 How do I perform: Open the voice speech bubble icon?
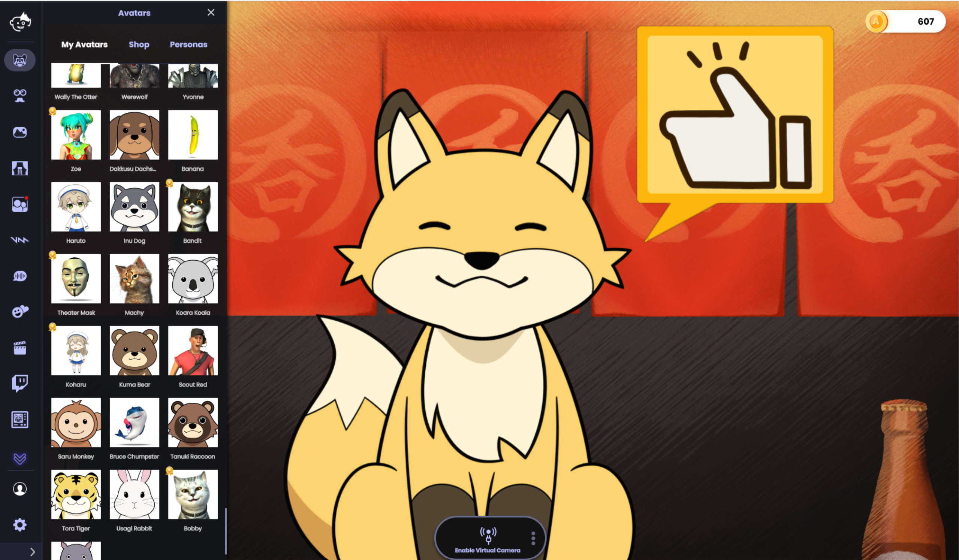pos(20,276)
